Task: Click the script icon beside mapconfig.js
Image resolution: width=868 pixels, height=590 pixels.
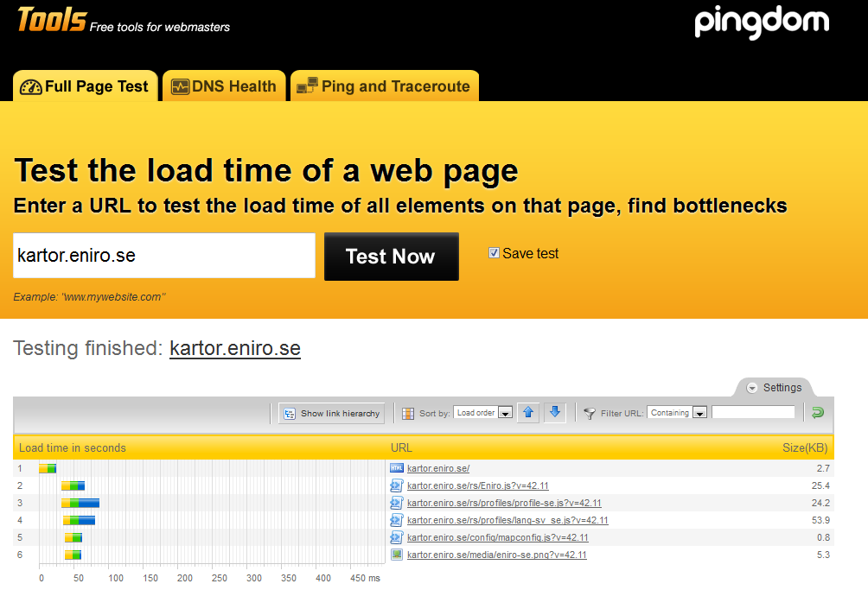Action: click(396, 537)
